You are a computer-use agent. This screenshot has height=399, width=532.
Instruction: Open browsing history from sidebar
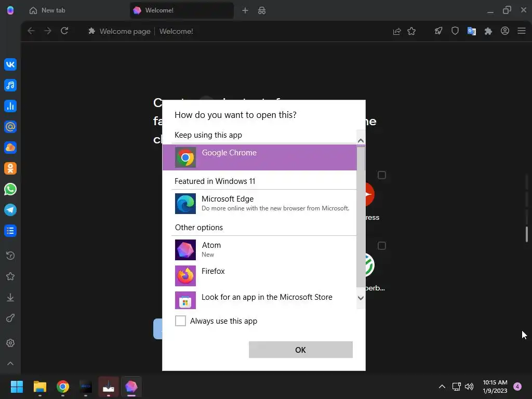point(10,256)
